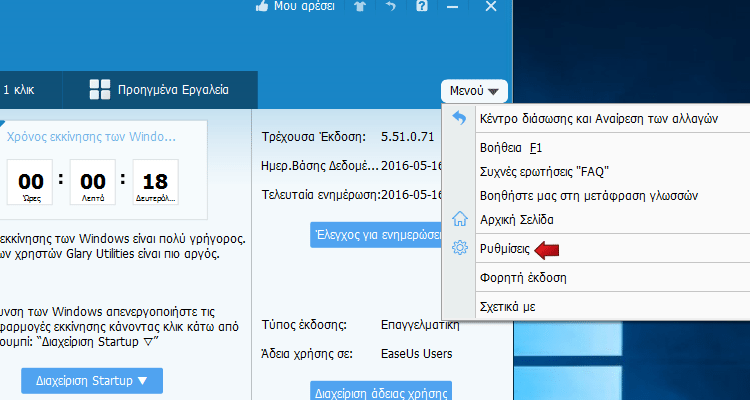
Task: Click the EaseUs Users license value
Action: coord(417,354)
